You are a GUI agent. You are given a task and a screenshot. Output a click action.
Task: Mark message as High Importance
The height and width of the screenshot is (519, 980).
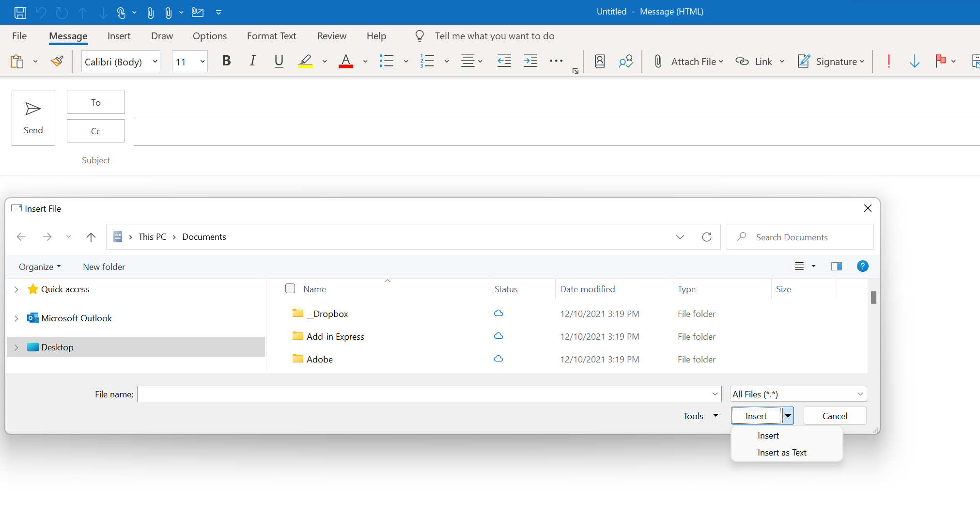pyautogui.click(x=889, y=61)
